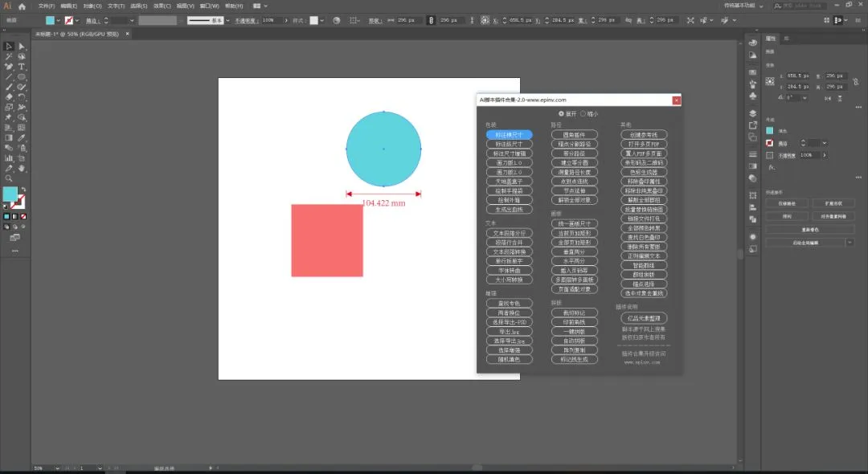Select the Rotate tool
This screenshot has height=474, width=868.
click(x=22, y=96)
